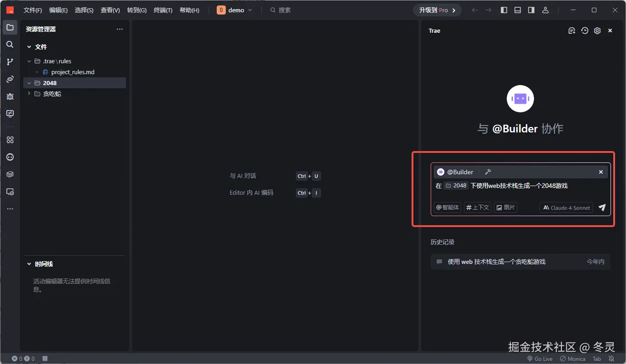
Task: Open the 文件(F) menu
Action: coord(33,10)
